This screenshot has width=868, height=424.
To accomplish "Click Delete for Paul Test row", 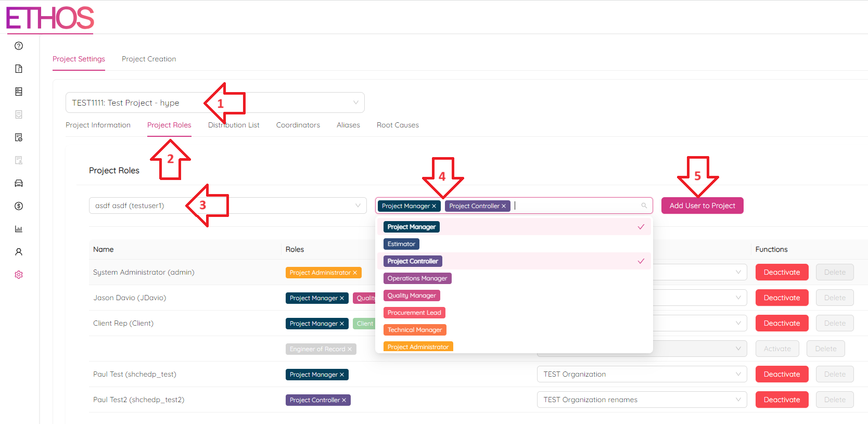I will pyautogui.click(x=835, y=374).
